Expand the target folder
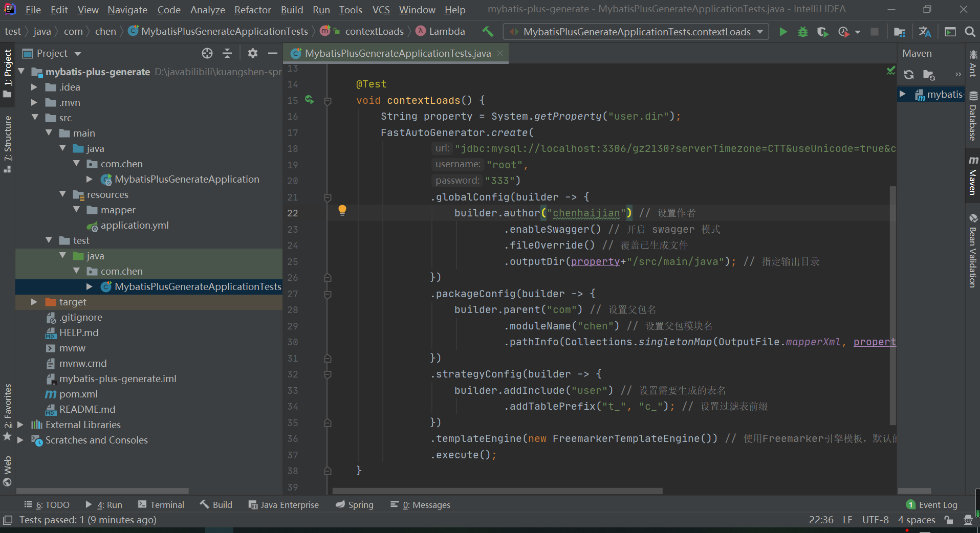This screenshot has width=980, height=533. click(x=34, y=302)
